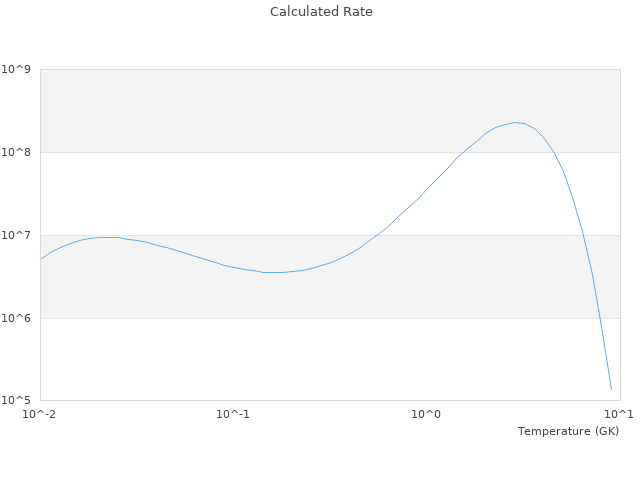Click the curve's leftmost starting point
The width and height of the screenshot is (640, 480).
[40, 259]
